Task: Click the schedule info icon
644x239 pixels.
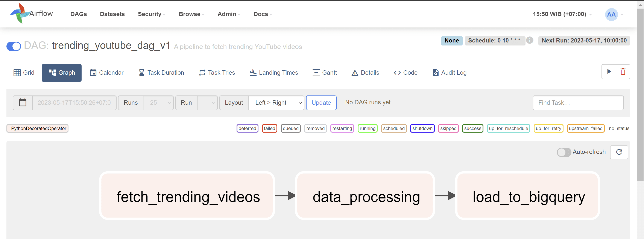Action: click(530, 40)
